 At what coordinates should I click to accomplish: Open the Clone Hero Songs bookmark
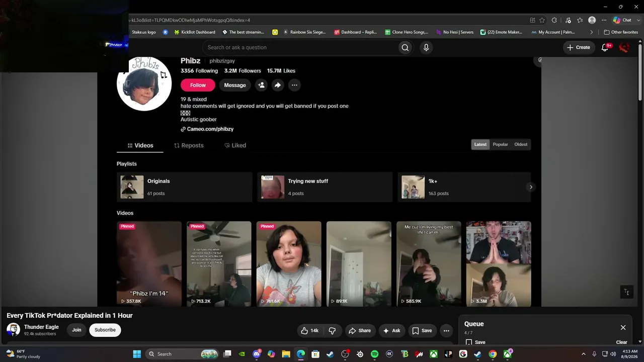coord(407,32)
